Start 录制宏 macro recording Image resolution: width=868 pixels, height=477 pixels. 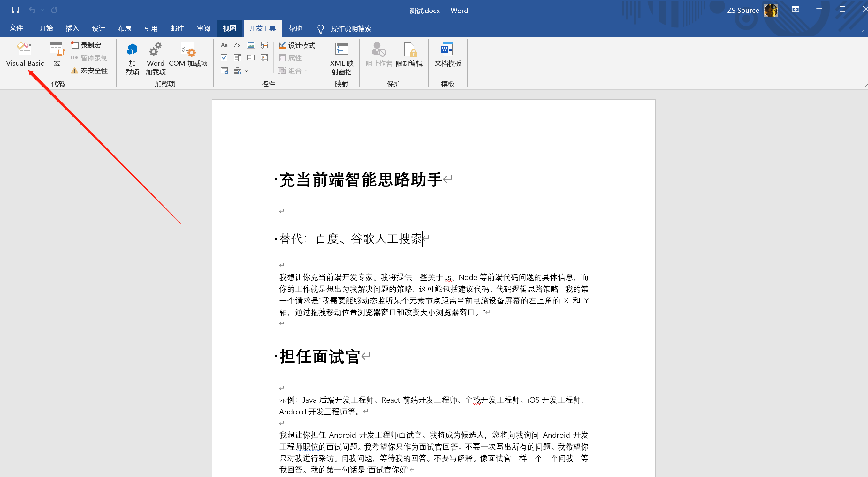86,45
